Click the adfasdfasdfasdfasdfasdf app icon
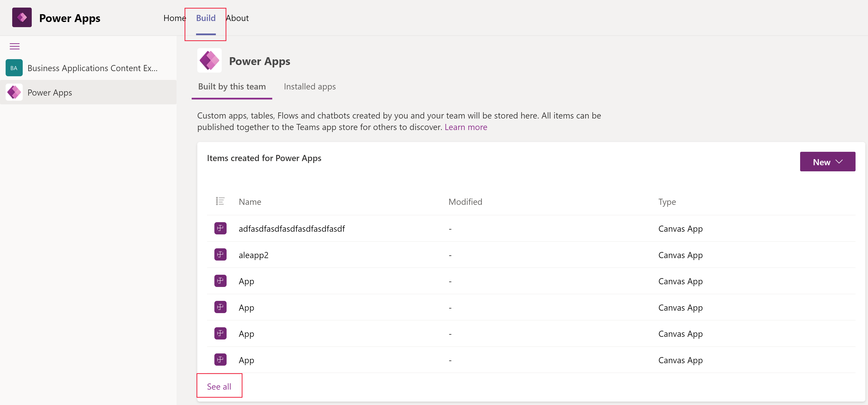This screenshot has height=405, width=868. 220,228
